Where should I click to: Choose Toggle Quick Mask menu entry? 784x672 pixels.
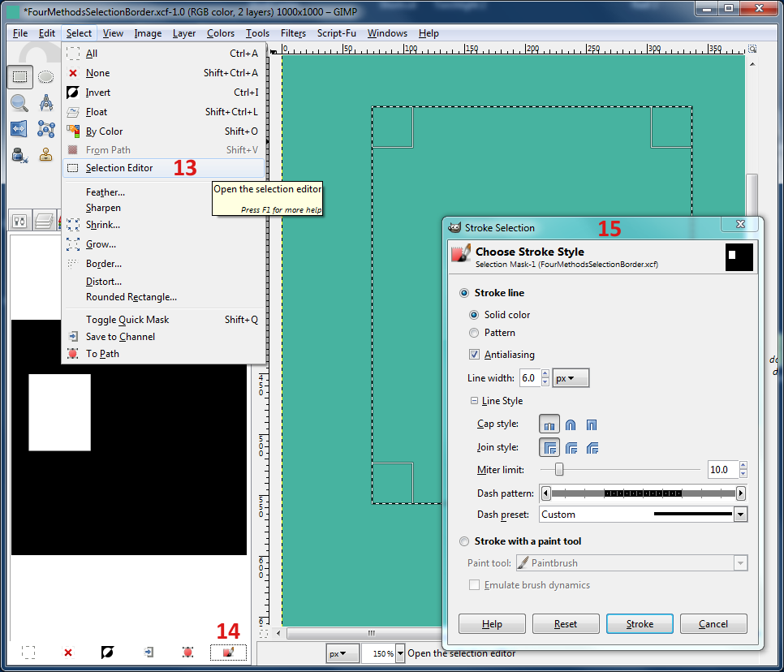163,320
